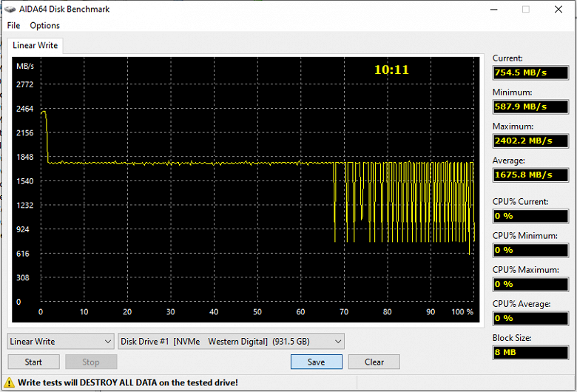Select the Linear Write tab
577x392 pixels.
[x=35, y=45]
